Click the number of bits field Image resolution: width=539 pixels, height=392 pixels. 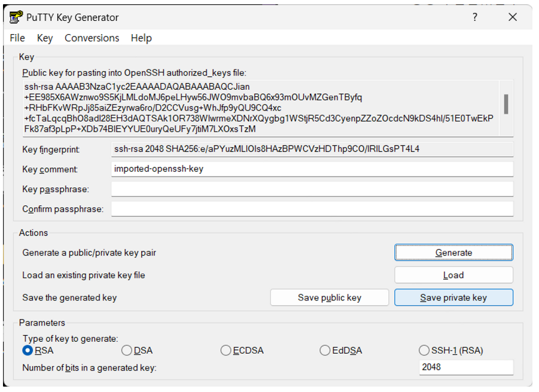tap(466, 367)
